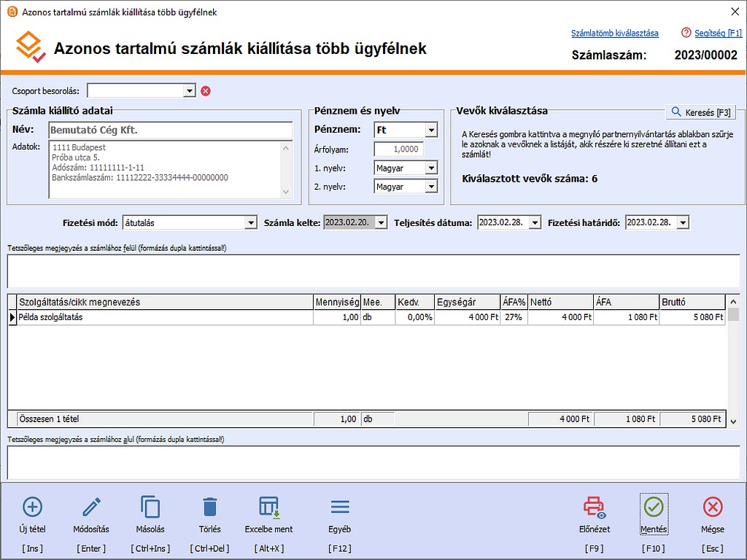The width and height of the screenshot is (747, 560).
Task: Click the Módosítás pencil icon
Action: (91, 507)
